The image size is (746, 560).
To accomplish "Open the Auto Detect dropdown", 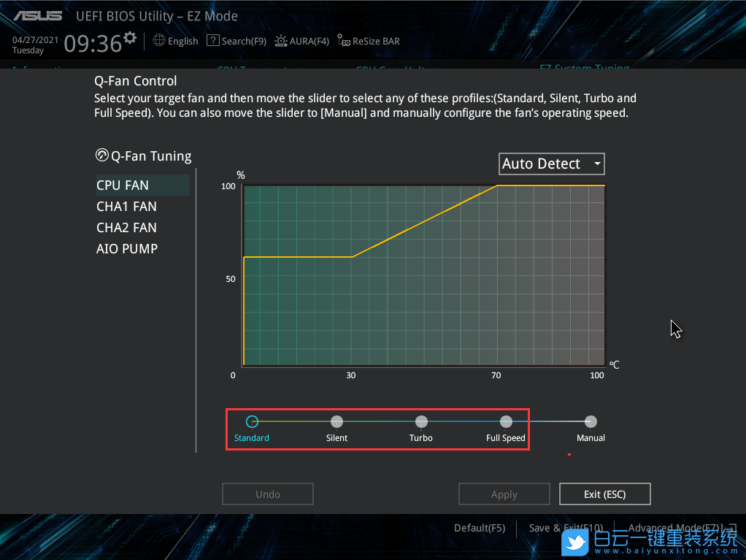I will pyautogui.click(x=552, y=164).
